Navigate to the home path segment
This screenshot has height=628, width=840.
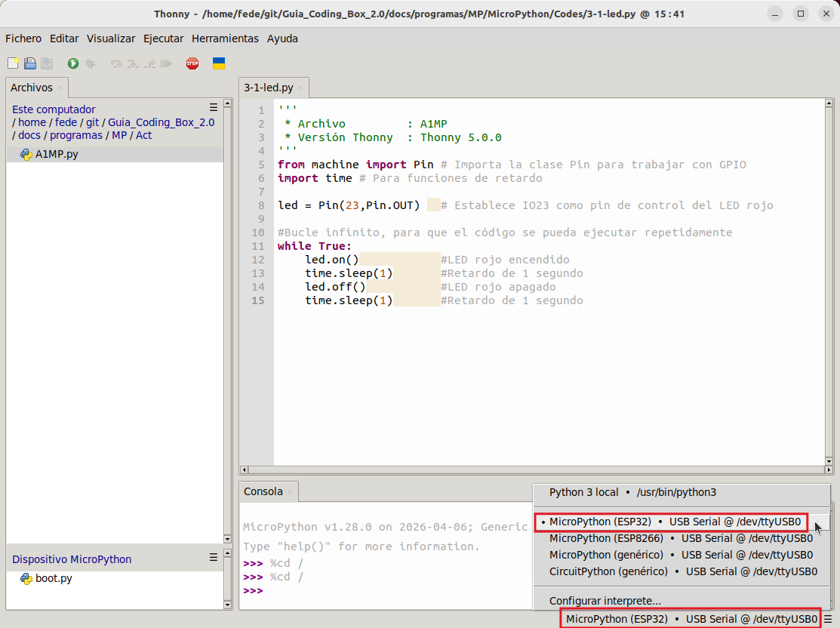pyautogui.click(x=32, y=123)
